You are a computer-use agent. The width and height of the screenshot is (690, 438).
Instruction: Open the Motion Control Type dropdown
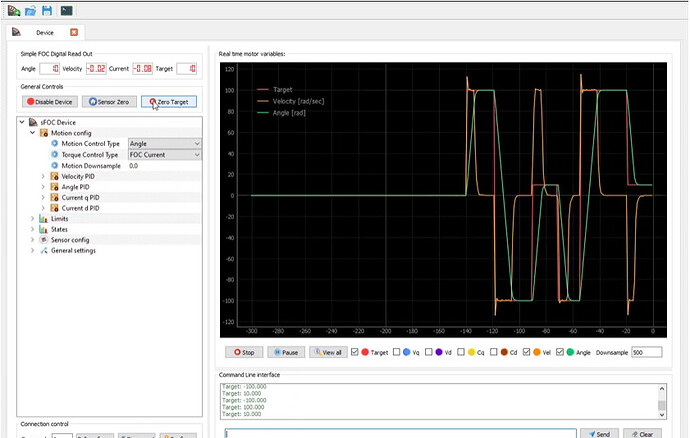point(165,144)
